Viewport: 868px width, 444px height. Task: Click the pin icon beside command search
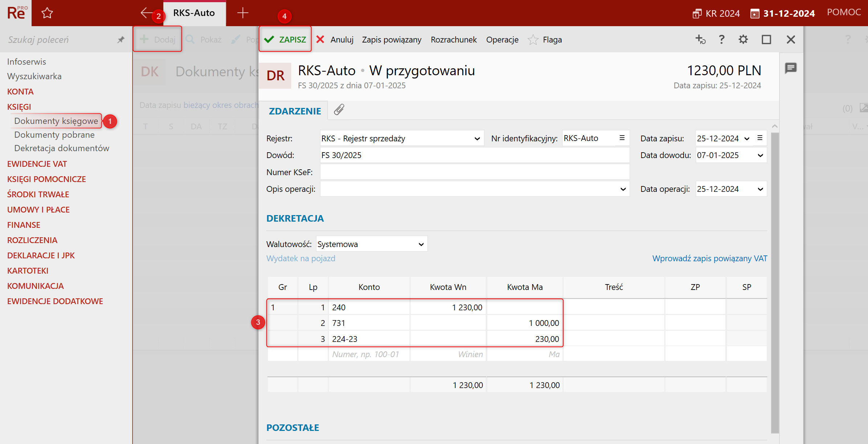pyautogui.click(x=121, y=40)
